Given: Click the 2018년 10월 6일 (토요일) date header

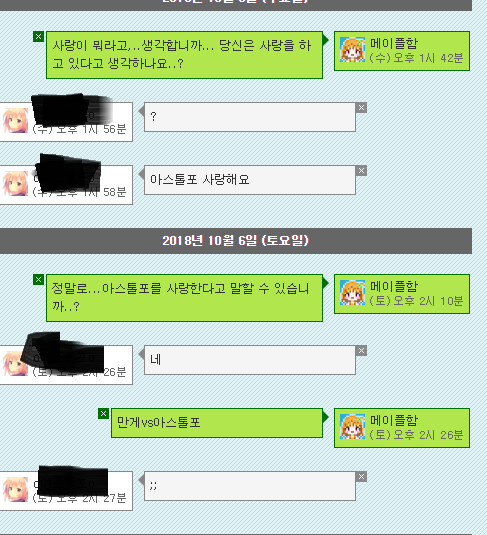Looking at the screenshot, I should coord(235,241).
